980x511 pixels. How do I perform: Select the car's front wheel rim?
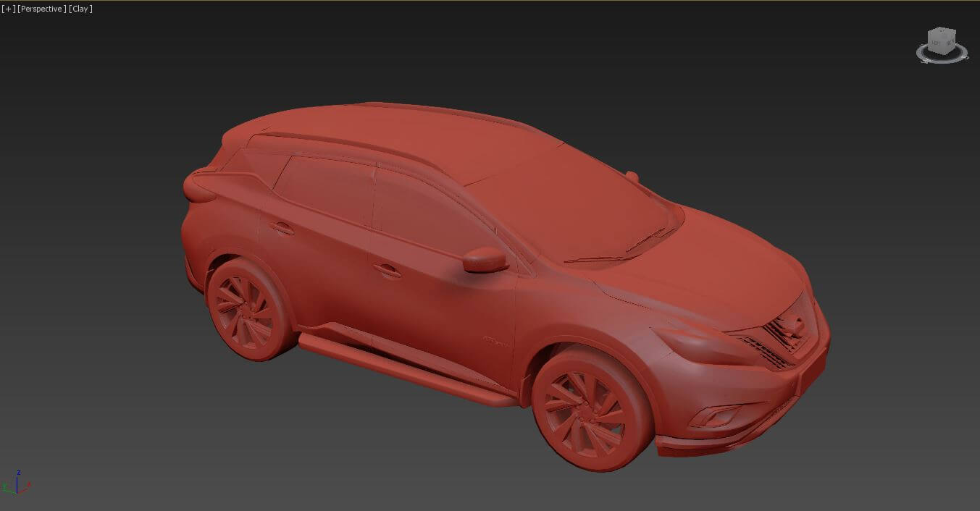tap(584, 410)
